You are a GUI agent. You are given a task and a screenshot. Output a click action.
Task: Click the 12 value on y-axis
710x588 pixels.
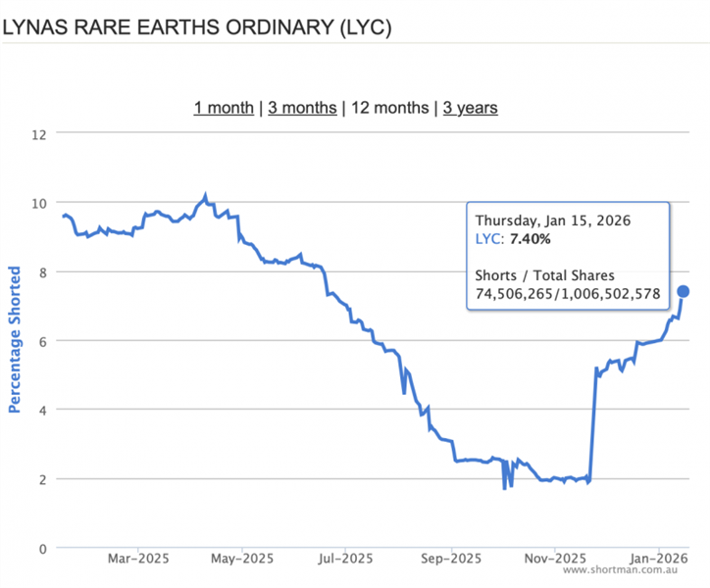[39, 133]
